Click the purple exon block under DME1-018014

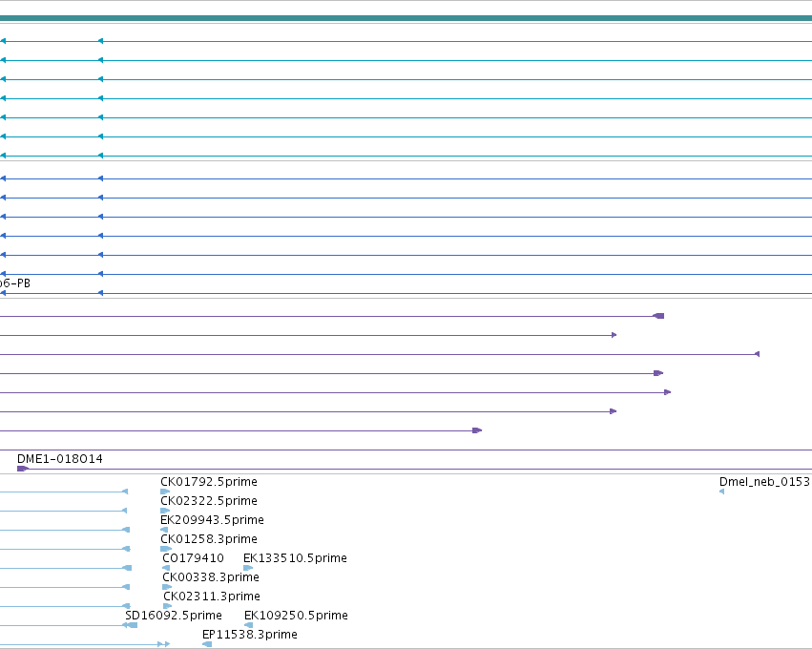pyautogui.click(x=23, y=469)
